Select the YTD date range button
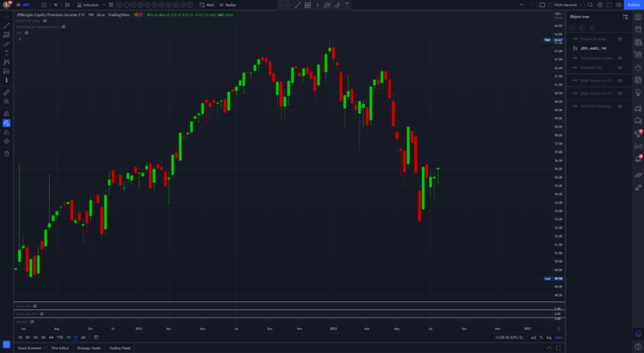 tap(60, 337)
